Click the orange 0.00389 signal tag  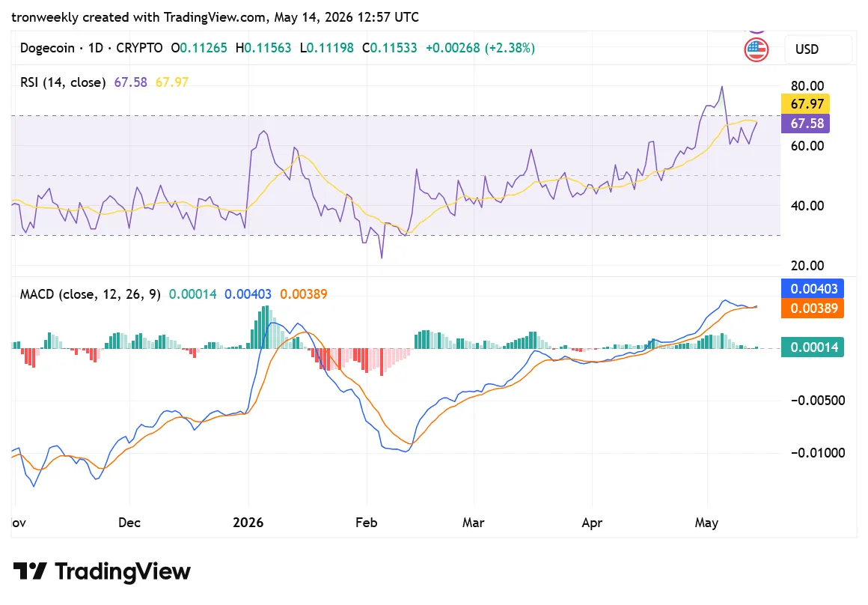(812, 308)
